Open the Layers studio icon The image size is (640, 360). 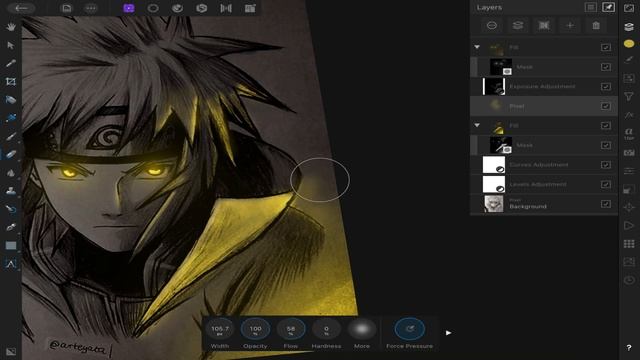(629, 27)
